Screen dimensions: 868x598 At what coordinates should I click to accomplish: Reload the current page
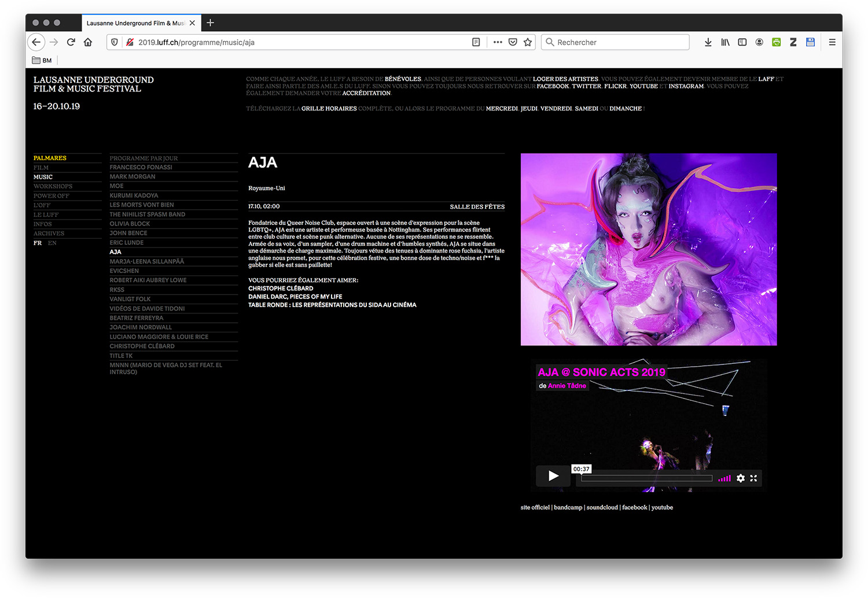(x=71, y=42)
